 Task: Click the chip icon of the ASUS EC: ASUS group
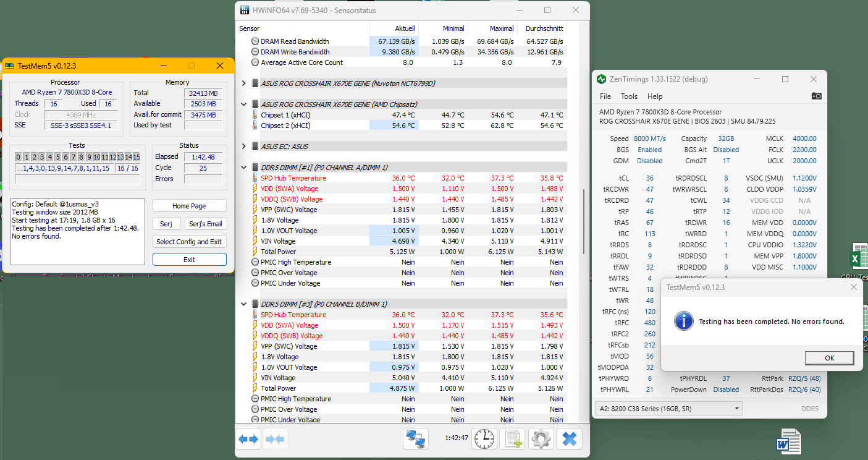(x=255, y=147)
